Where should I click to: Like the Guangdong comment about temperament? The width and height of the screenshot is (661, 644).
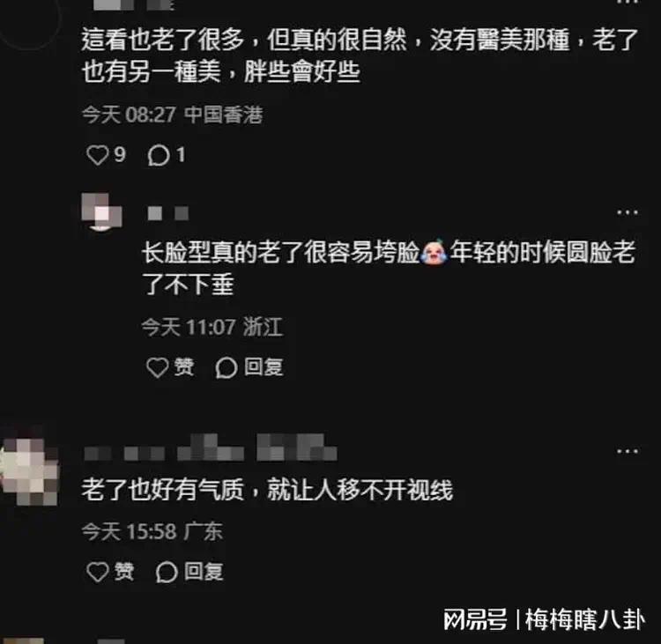(x=97, y=572)
